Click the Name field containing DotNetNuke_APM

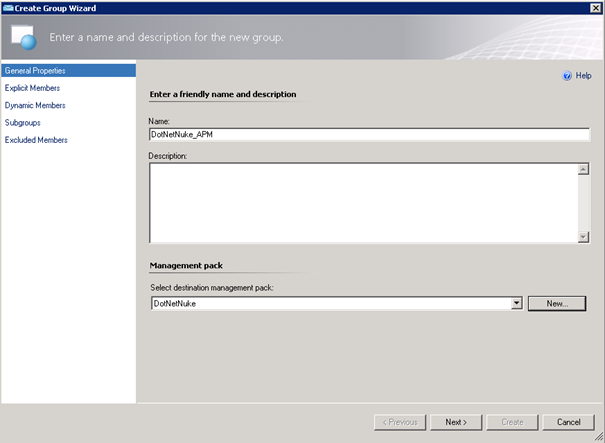tap(368, 135)
